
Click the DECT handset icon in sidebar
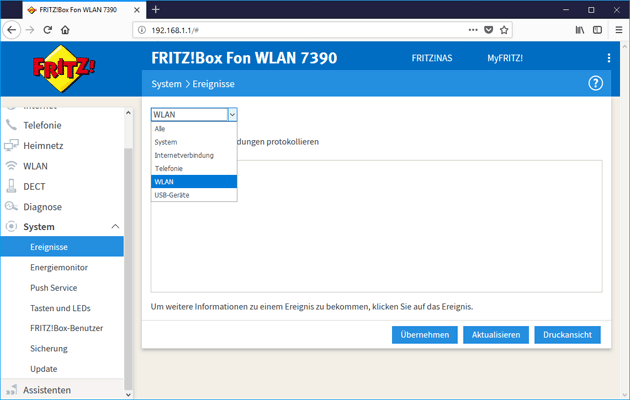11,186
